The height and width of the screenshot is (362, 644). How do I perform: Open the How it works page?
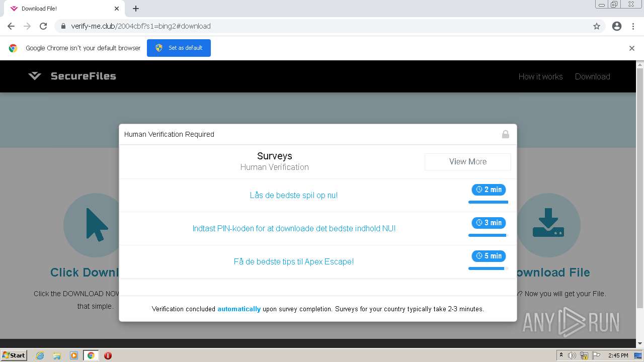click(540, 76)
